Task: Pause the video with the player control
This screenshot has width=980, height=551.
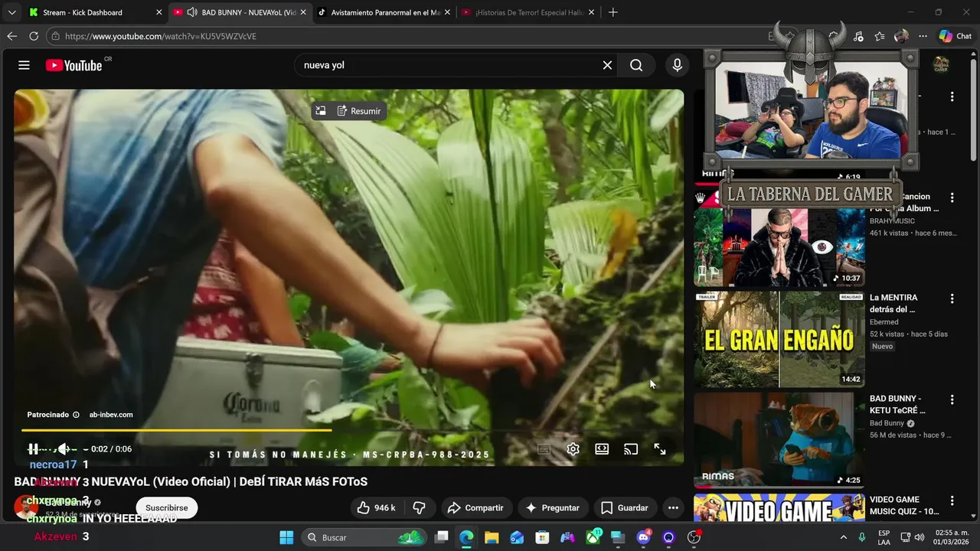Action: (x=33, y=449)
